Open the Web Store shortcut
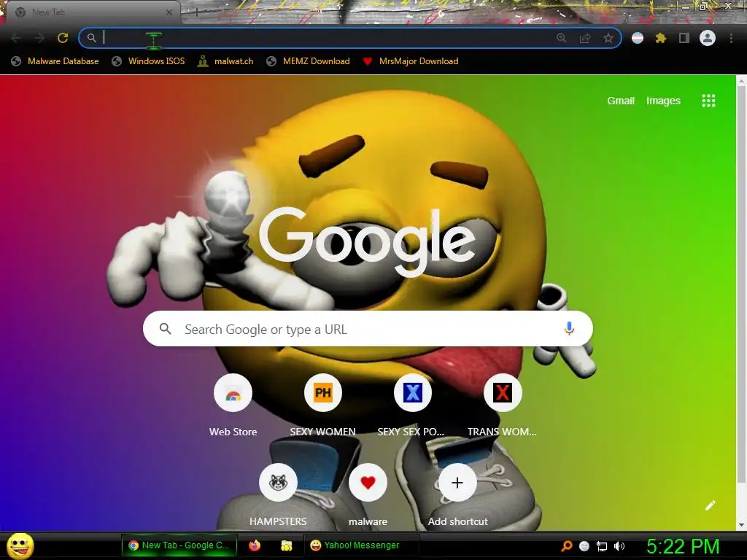 point(233,405)
